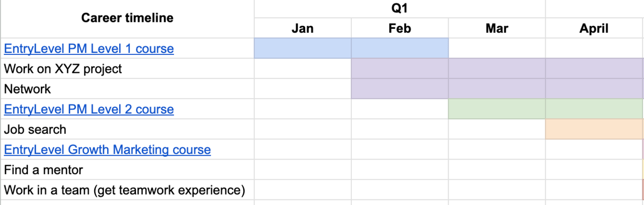Image resolution: width=644 pixels, height=205 pixels.
Task: Click the April column header cell
Action: (x=594, y=28)
